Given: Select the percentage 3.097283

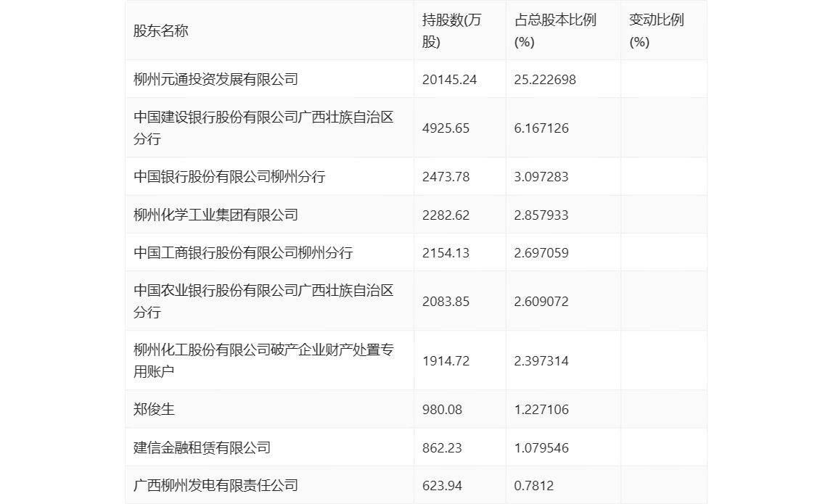Looking at the screenshot, I should click(541, 177).
